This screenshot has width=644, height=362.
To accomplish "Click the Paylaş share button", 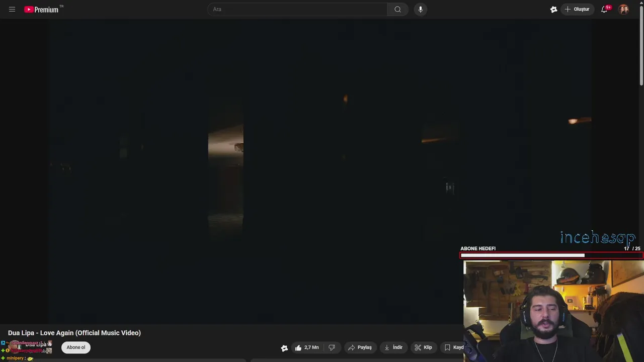I will 360,347.
